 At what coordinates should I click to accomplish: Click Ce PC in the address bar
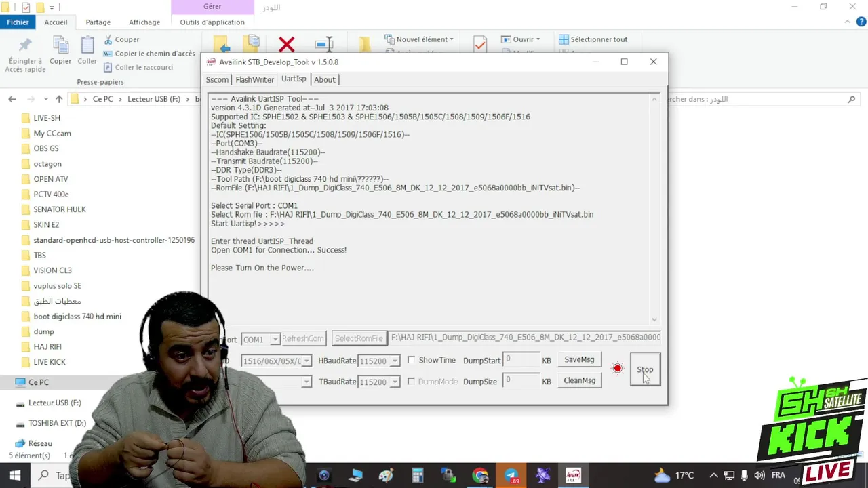(102, 99)
